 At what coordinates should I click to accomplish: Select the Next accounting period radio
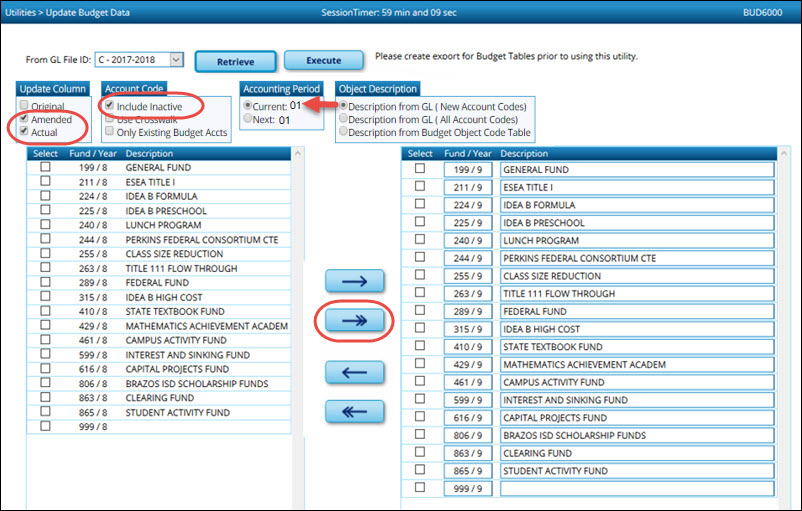tap(249, 120)
